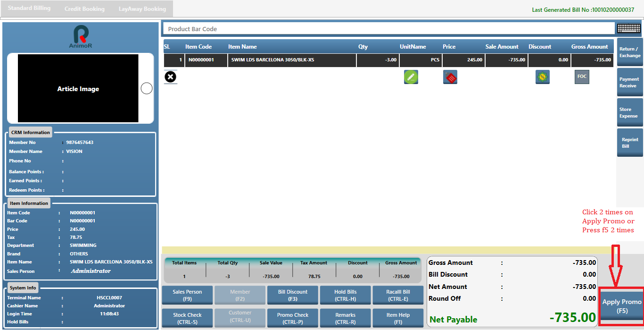Click the AnimoR logo
Screen dimensions: 644x330
[81, 37]
